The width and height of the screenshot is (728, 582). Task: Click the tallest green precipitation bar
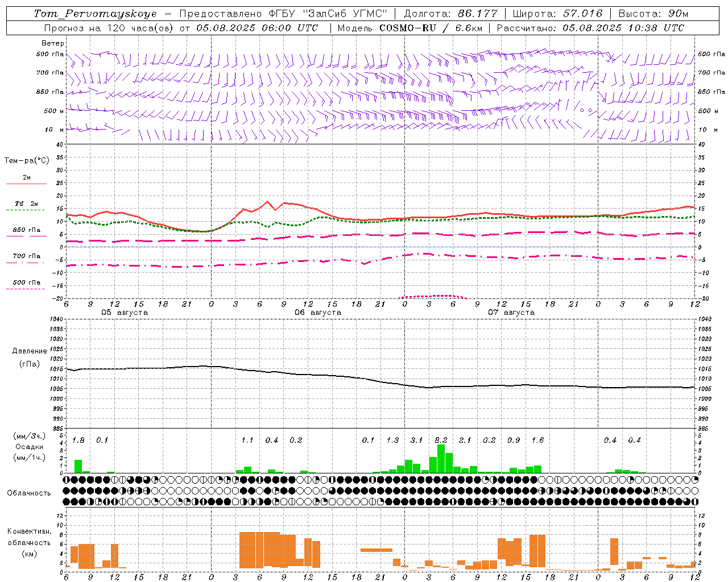441,459
